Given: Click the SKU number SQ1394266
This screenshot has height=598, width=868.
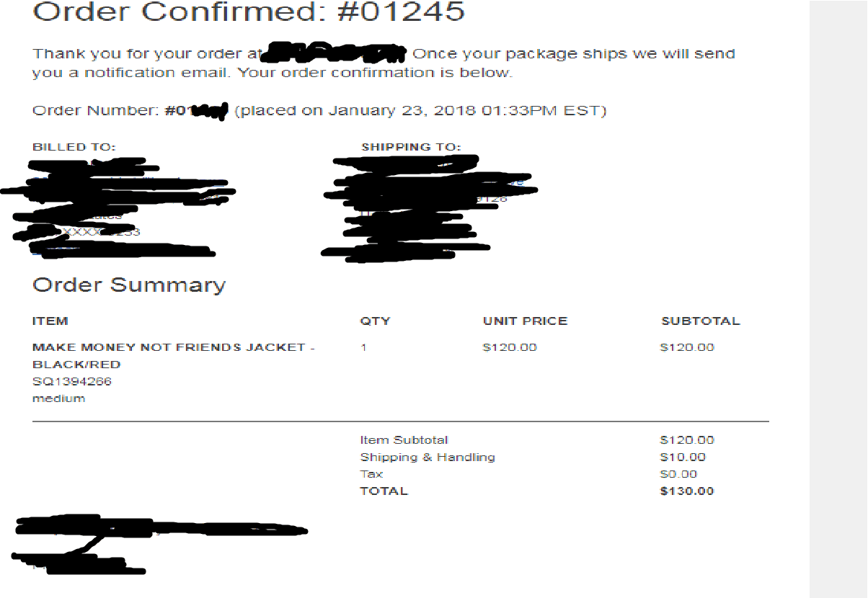Looking at the screenshot, I should click(72, 382).
